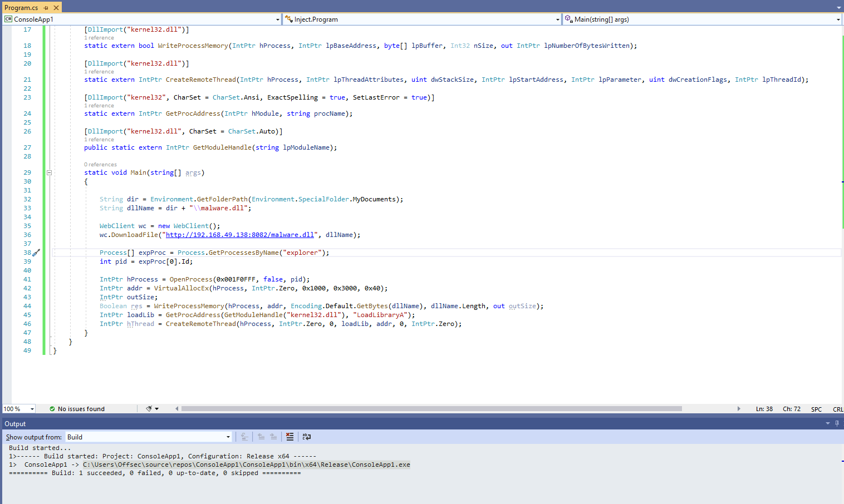Image resolution: width=844 pixels, height=504 pixels.
Task: Click CreateRemoteThread call on line 46
Action: [x=201, y=324]
